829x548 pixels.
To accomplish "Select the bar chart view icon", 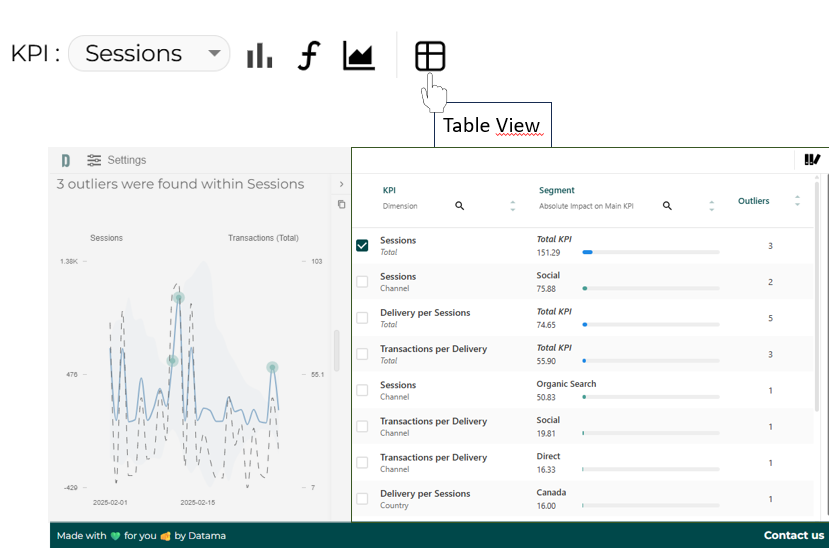I will click(260, 55).
